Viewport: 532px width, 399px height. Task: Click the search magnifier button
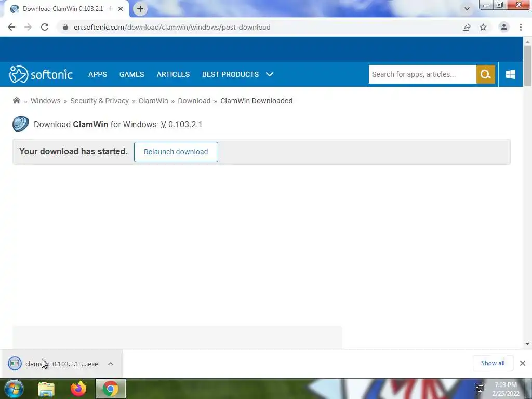click(x=486, y=74)
